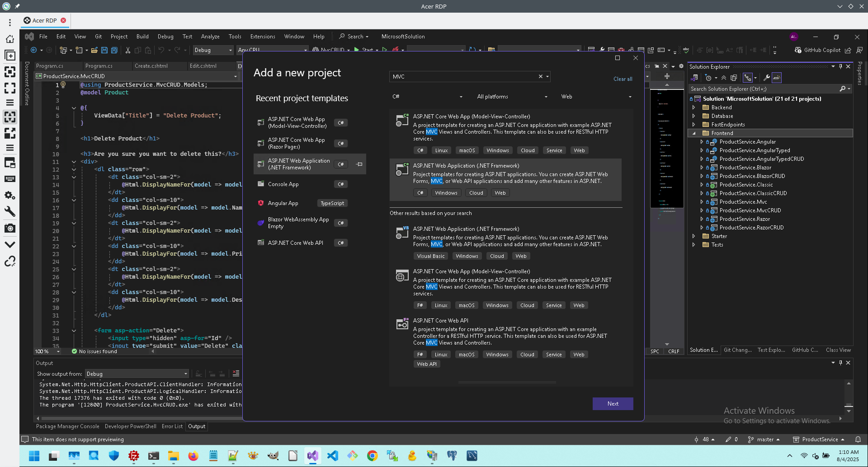Open Firefox from the Windows taskbar
Image resolution: width=868 pixels, height=467 pixels.
click(193, 456)
